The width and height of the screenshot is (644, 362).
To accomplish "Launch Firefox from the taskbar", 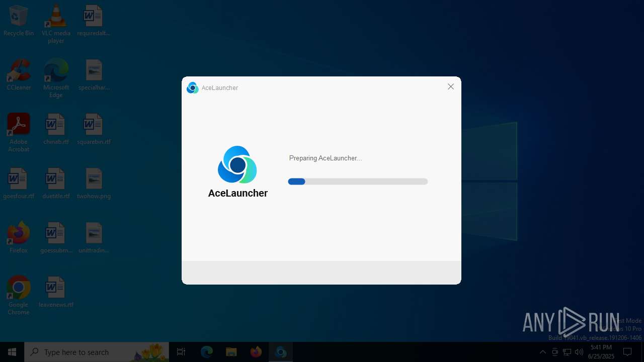I will click(x=256, y=352).
